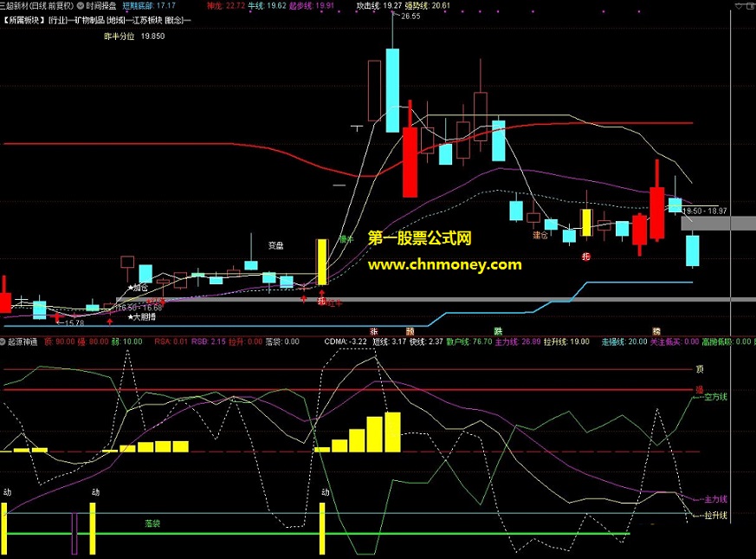The height and width of the screenshot is (559, 756).
Task: Click the 短期底部: 17.17 value
Action: (149, 6)
